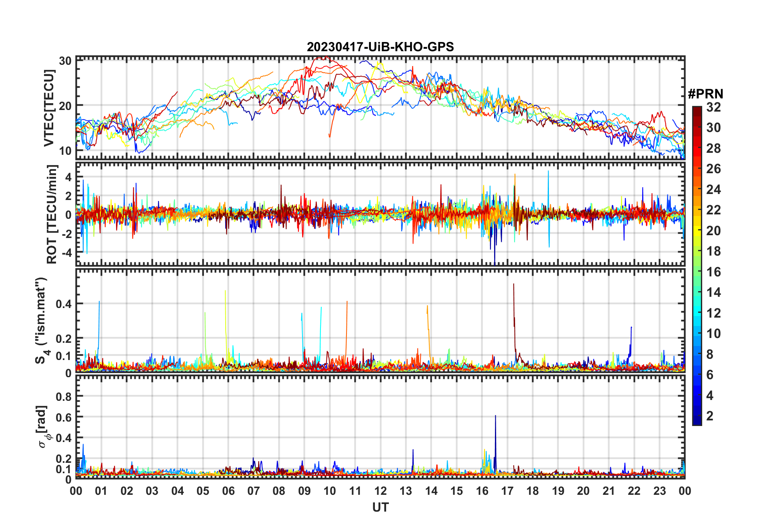This screenshot has height=532, width=761.
Task: Click x-axis tick label 12
Action: pos(380,491)
